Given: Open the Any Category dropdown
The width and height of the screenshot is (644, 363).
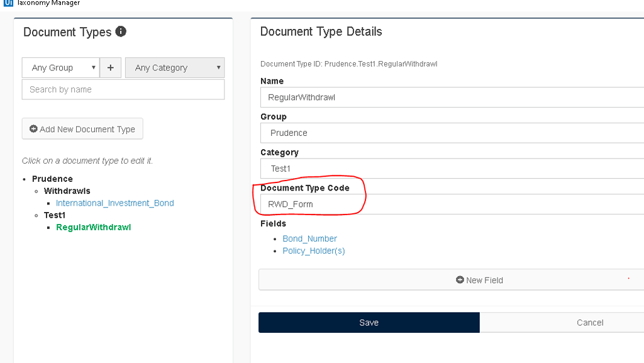Looking at the screenshot, I should [x=174, y=67].
